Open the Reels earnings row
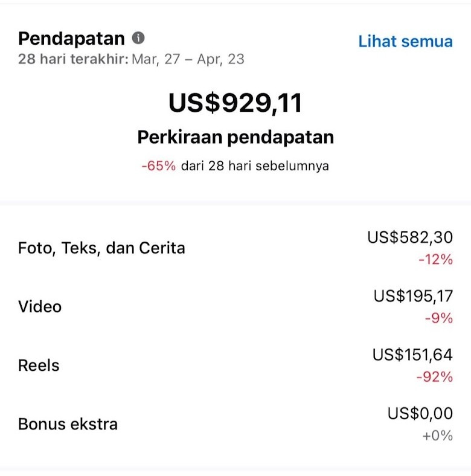Viewport: 471px width, 476px height. pyautogui.click(x=235, y=365)
